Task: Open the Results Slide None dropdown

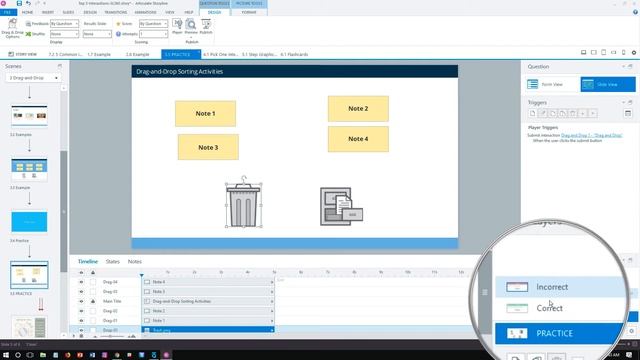Action: [x=97, y=34]
